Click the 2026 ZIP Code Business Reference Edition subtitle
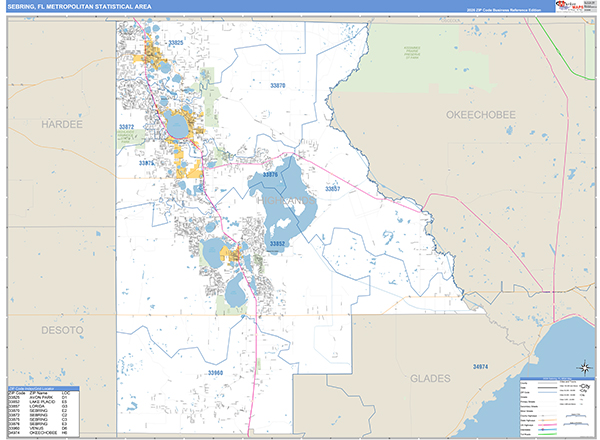The height and width of the screenshot is (440, 600). [x=504, y=10]
